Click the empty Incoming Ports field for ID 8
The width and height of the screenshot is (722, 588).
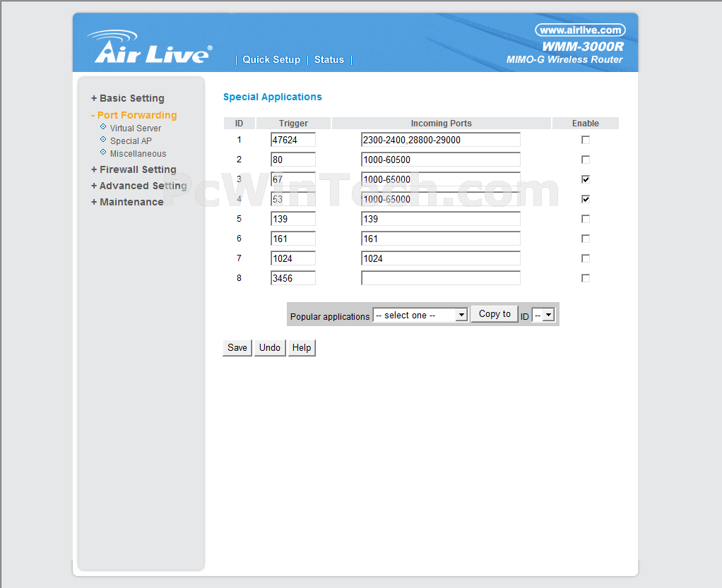tap(440, 278)
